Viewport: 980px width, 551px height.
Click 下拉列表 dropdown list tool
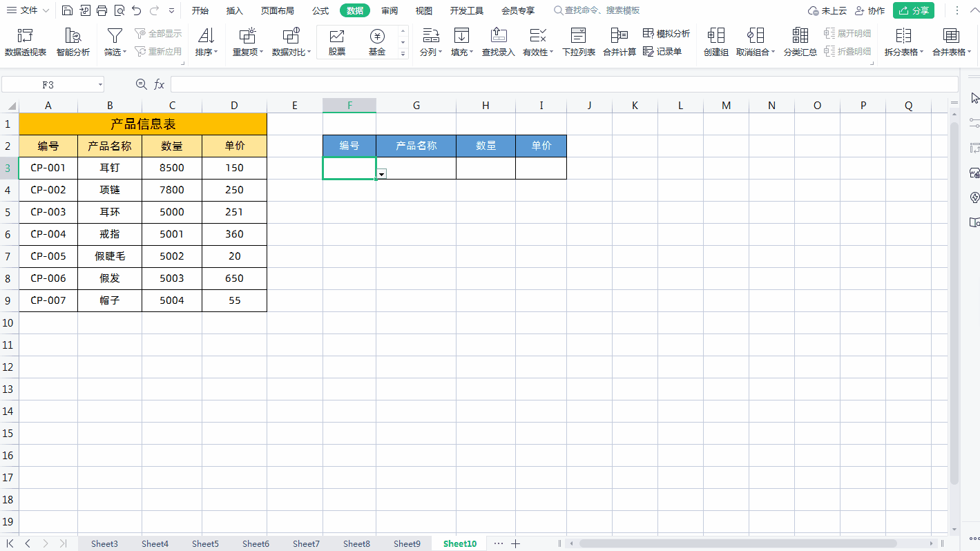click(579, 43)
